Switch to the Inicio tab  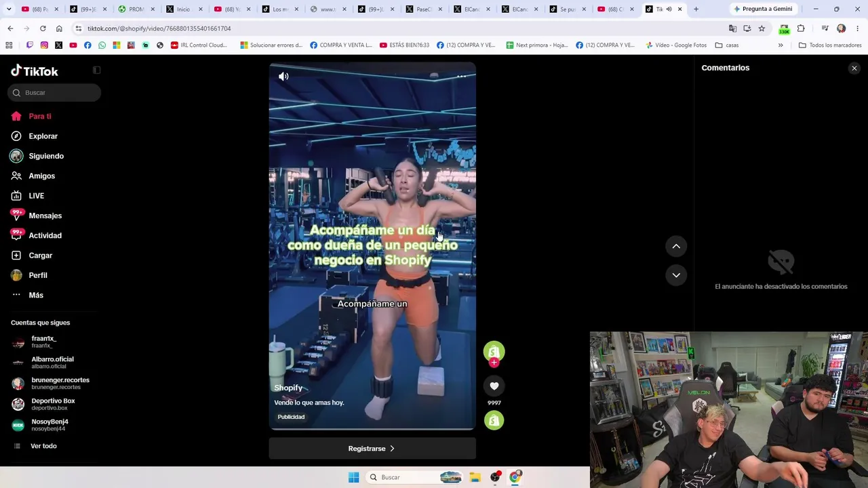(184, 9)
